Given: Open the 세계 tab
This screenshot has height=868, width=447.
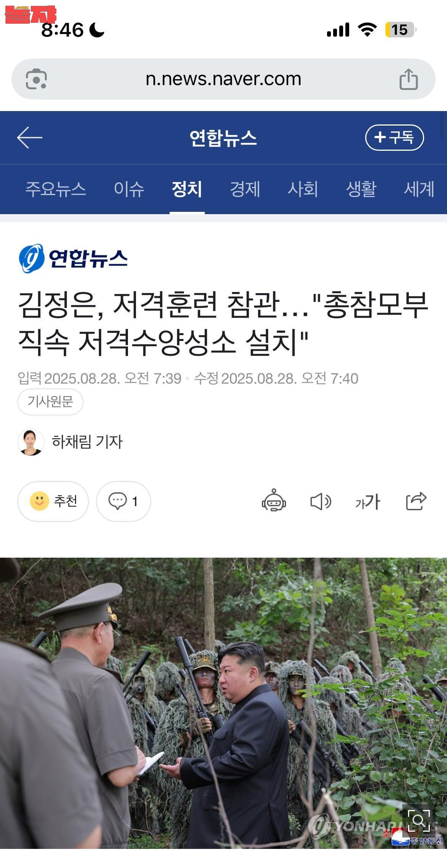Looking at the screenshot, I should point(419,189).
